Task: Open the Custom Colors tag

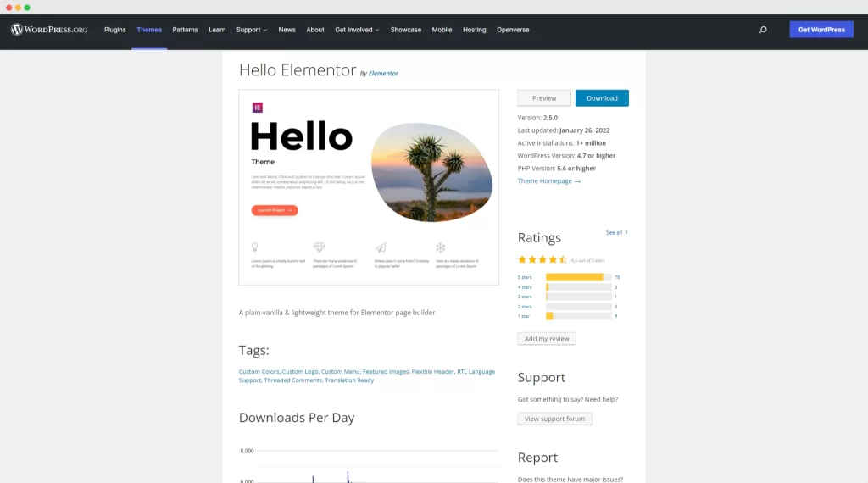Action: pyautogui.click(x=259, y=372)
